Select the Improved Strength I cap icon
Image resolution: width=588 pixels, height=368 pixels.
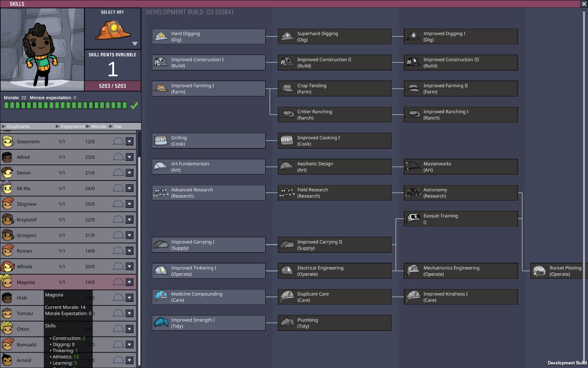pyautogui.click(x=161, y=323)
